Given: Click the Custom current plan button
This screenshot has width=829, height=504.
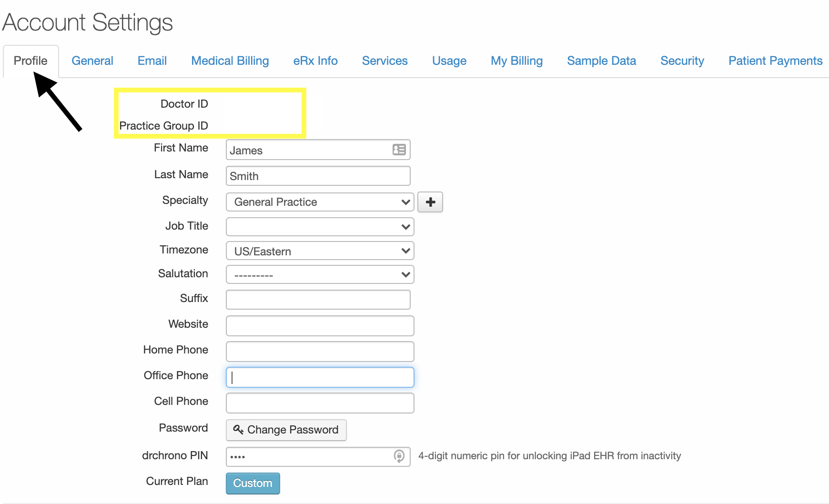Looking at the screenshot, I should (x=253, y=483).
